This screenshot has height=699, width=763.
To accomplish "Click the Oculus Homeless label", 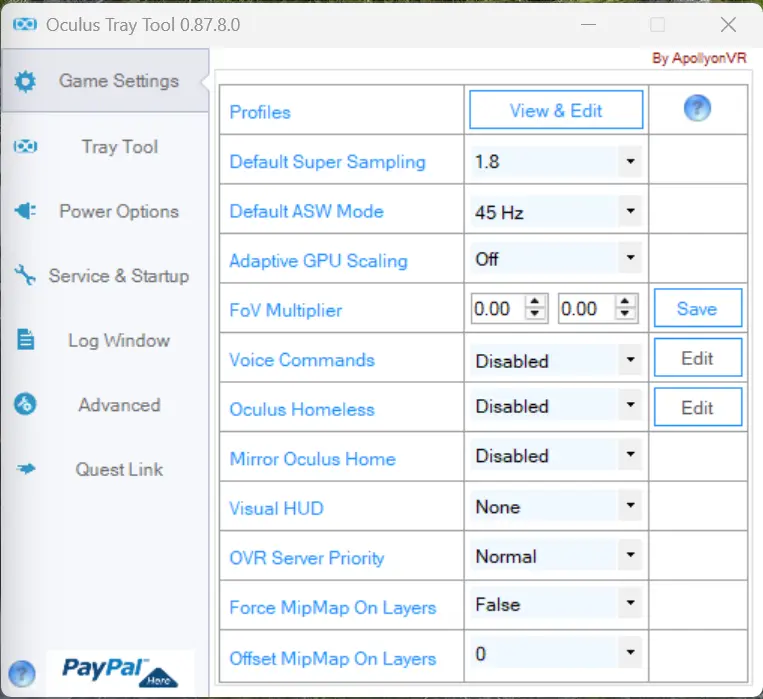I will (x=302, y=409).
